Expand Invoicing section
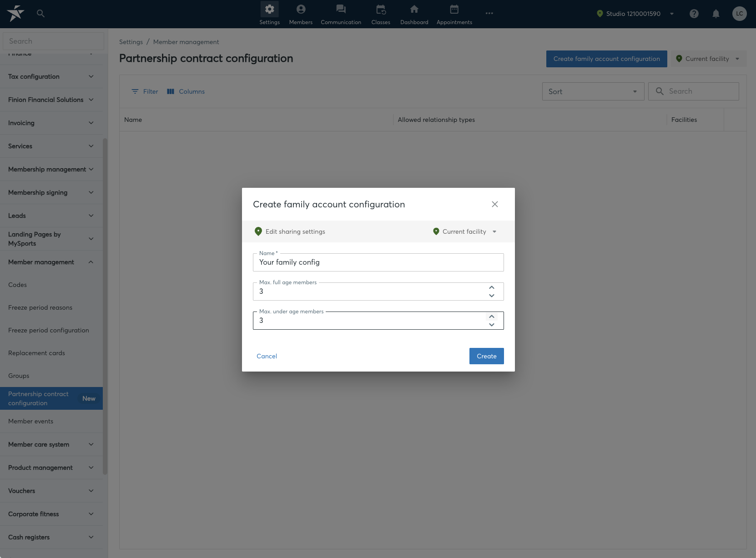 (x=51, y=123)
